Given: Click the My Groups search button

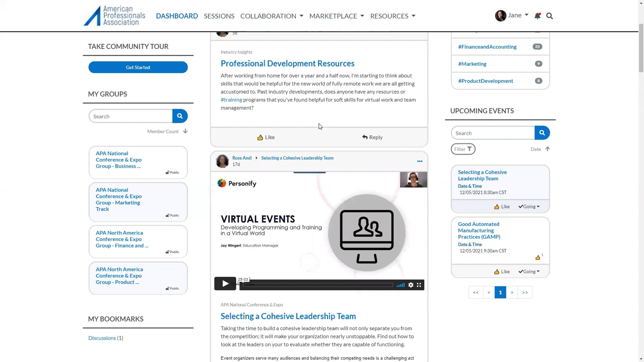Looking at the screenshot, I should click(x=180, y=116).
